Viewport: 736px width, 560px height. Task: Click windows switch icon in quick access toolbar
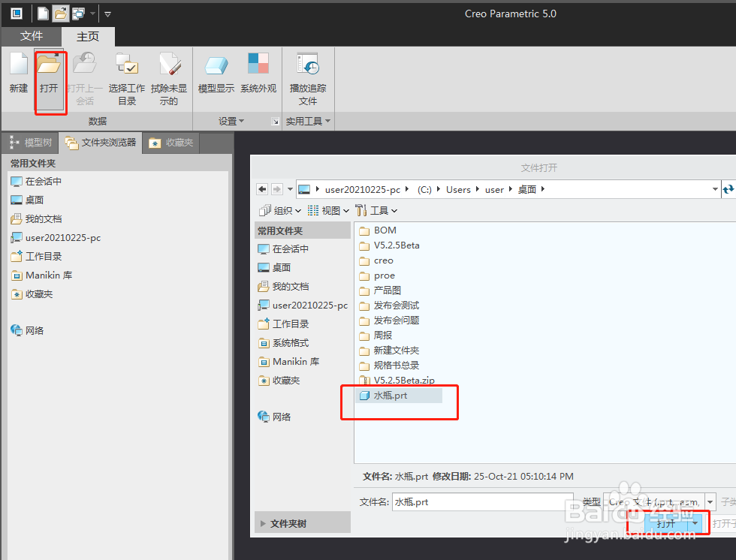point(78,14)
